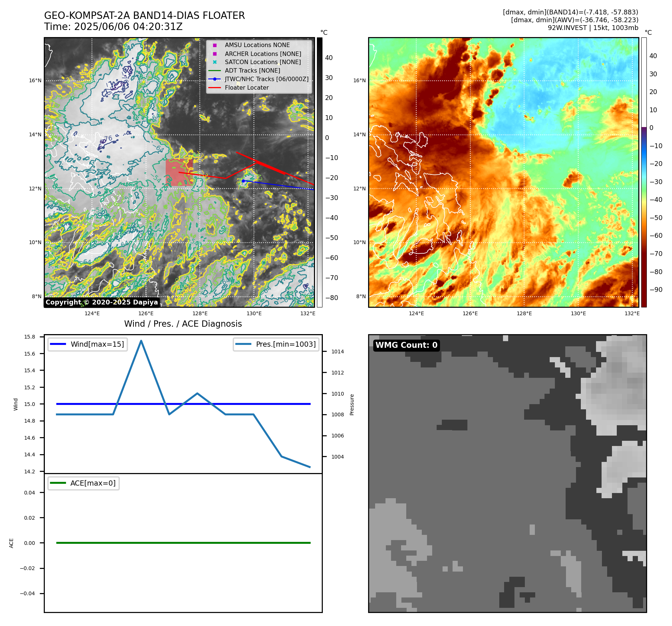Click the magenta ARCHER Locations legend marker
The image size is (672, 626).
tap(215, 54)
